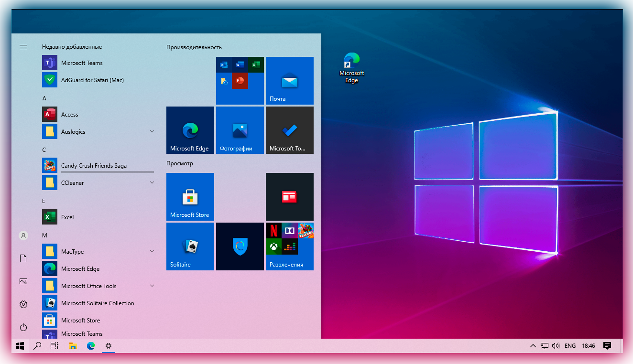633x364 pixels.
Task: Open Microsoft Edge desktop shortcut
Action: [351, 68]
